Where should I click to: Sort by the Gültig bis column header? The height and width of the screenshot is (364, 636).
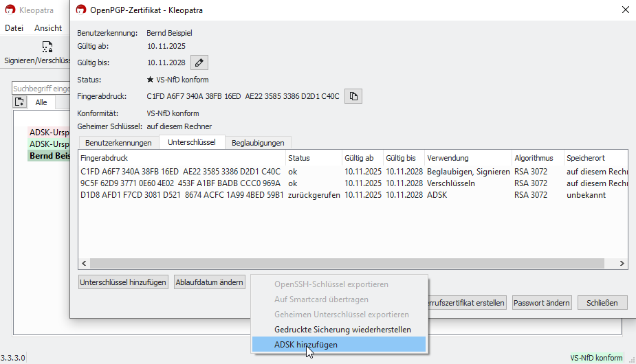click(404, 158)
